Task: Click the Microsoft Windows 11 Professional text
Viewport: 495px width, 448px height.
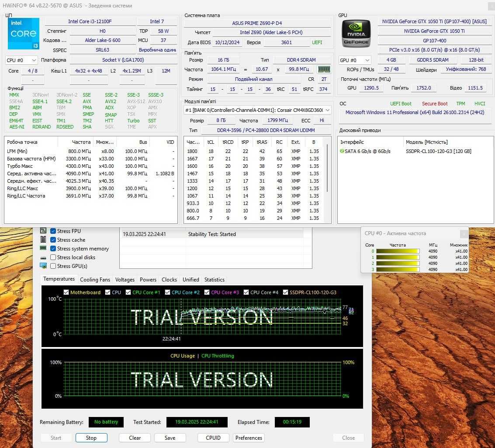Action: pos(415,112)
